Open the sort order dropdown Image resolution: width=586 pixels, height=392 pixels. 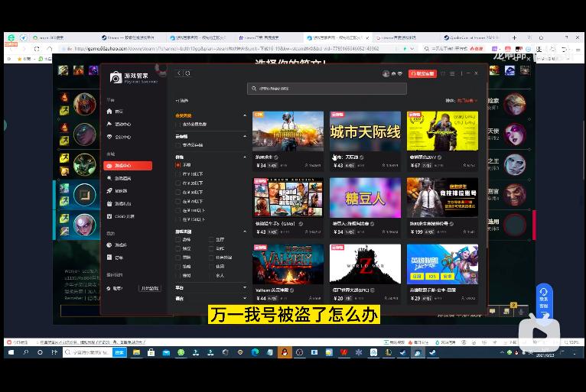(x=467, y=100)
